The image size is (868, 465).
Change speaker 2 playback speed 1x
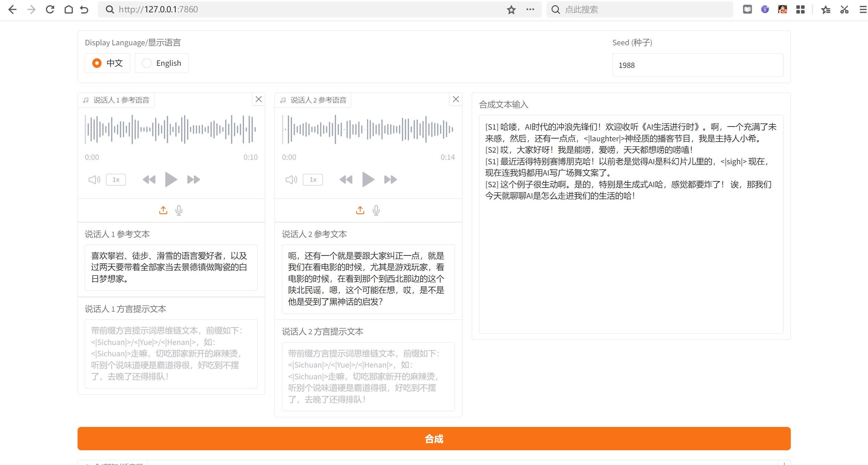(x=313, y=179)
